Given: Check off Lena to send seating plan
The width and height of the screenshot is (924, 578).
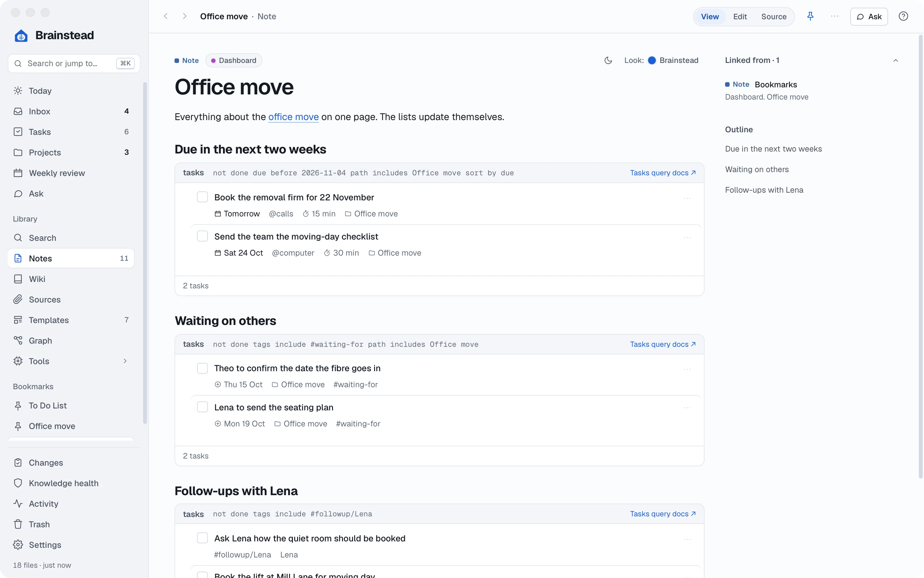Looking at the screenshot, I should tap(202, 407).
